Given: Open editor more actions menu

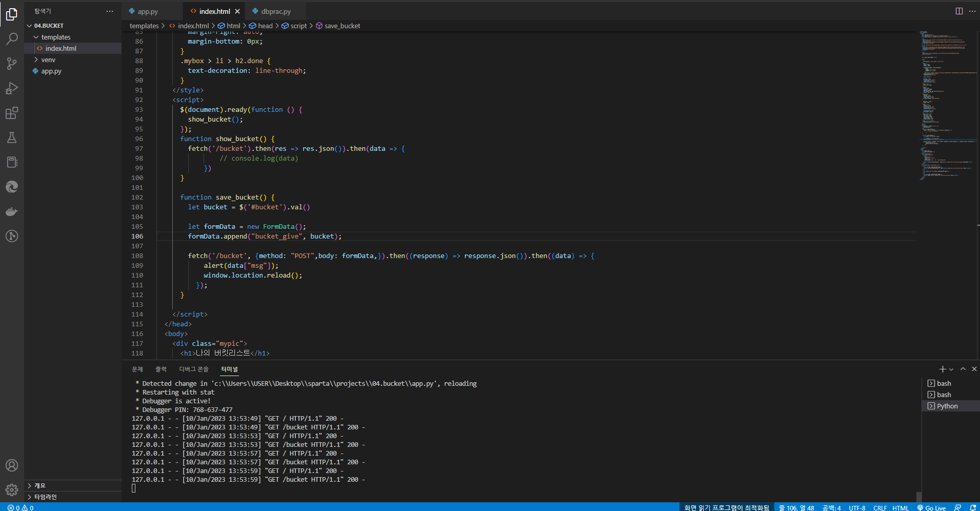Looking at the screenshot, I should [x=972, y=11].
